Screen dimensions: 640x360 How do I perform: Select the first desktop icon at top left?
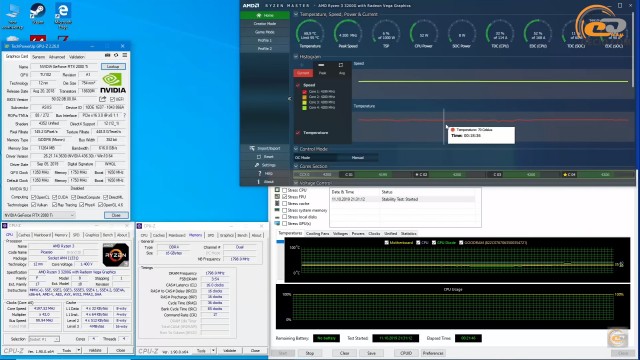[x=12, y=16]
